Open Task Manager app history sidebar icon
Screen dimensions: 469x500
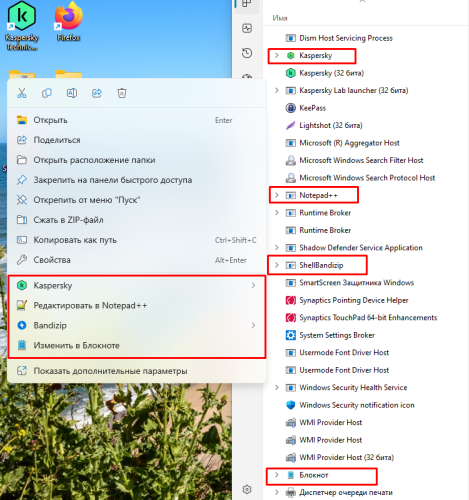point(247,53)
